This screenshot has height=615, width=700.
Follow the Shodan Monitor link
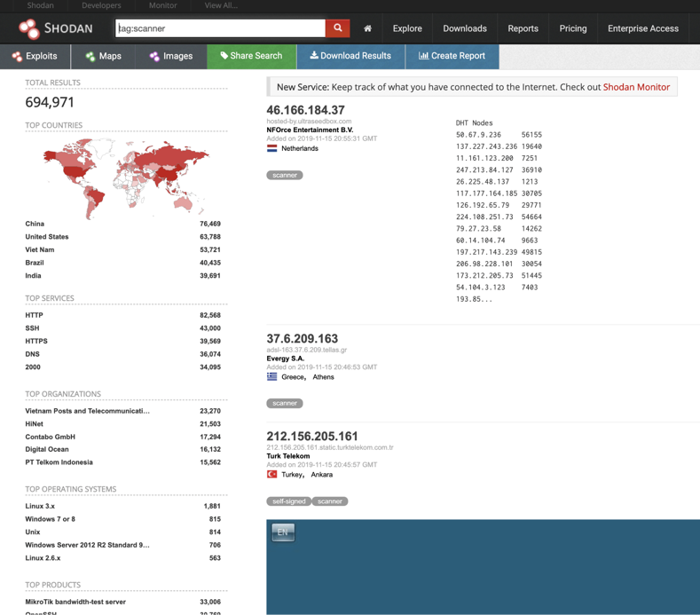636,87
